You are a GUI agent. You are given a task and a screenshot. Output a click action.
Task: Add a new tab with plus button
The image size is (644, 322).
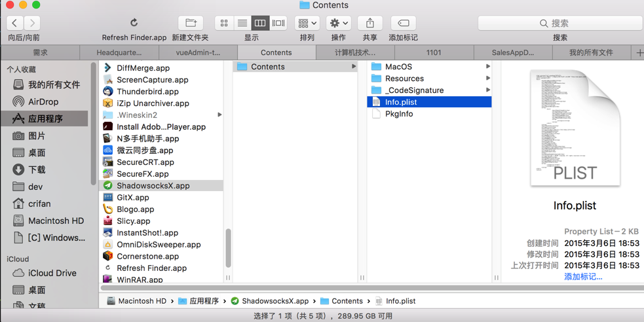[639, 52]
